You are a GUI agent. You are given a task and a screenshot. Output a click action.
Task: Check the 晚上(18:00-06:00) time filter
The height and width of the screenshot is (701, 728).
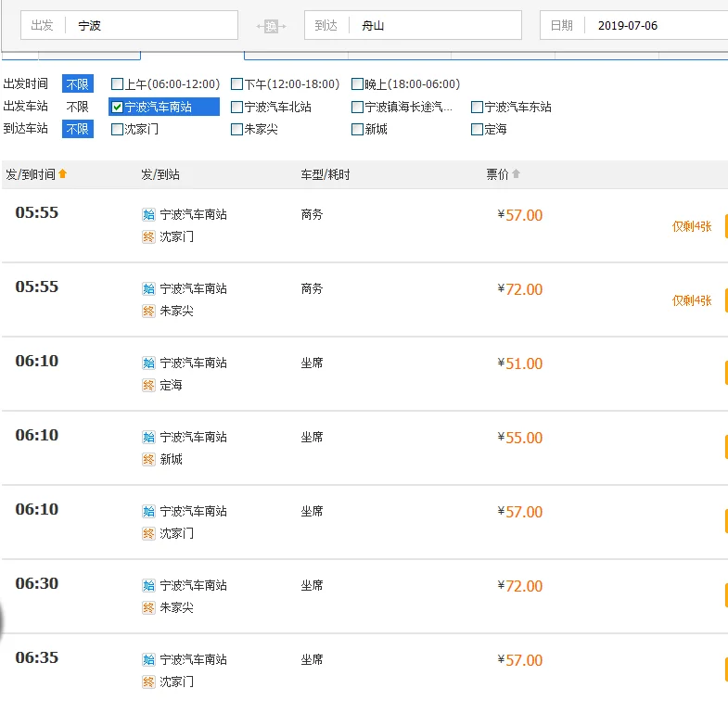[x=357, y=84]
